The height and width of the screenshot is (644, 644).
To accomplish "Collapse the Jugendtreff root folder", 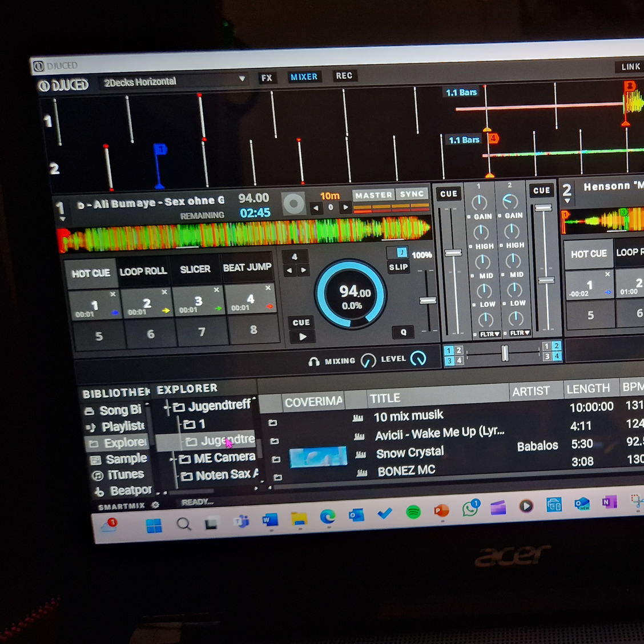I will (x=167, y=408).
